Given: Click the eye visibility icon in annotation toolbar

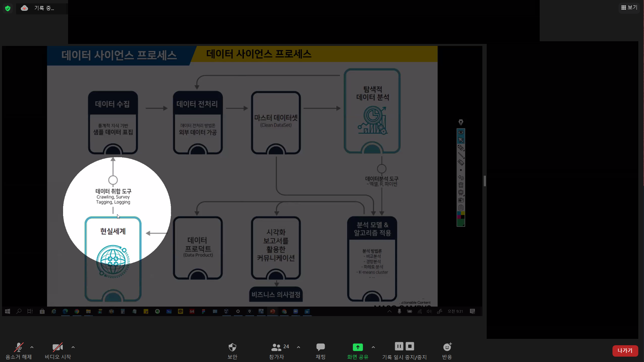Looking at the screenshot, I should [461, 132].
